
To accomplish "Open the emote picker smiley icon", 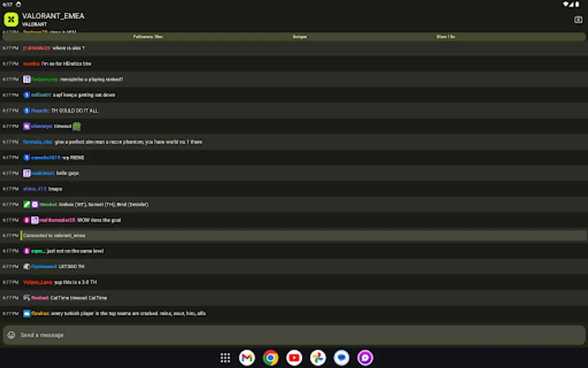I will (11, 335).
